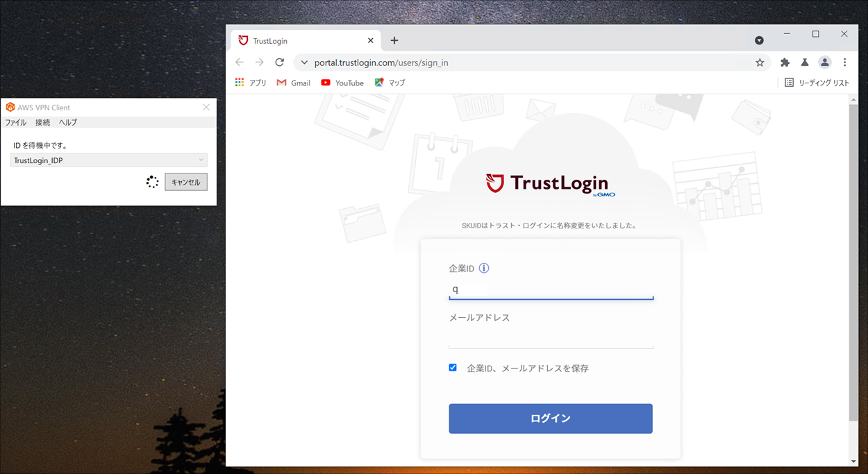Image resolution: width=868 pixels, height=474 pixels.
Task: Select the TrustLogin browser tab
Action: point(306,40)
